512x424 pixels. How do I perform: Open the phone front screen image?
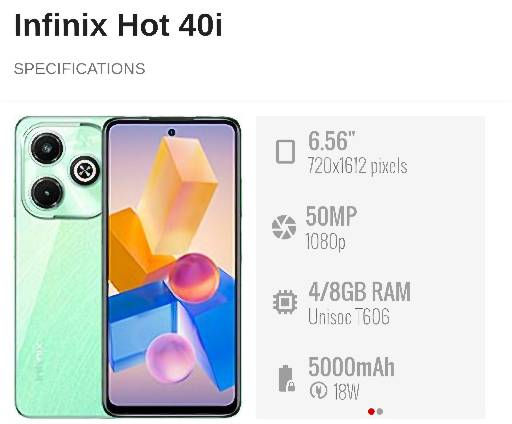point(172,267)
